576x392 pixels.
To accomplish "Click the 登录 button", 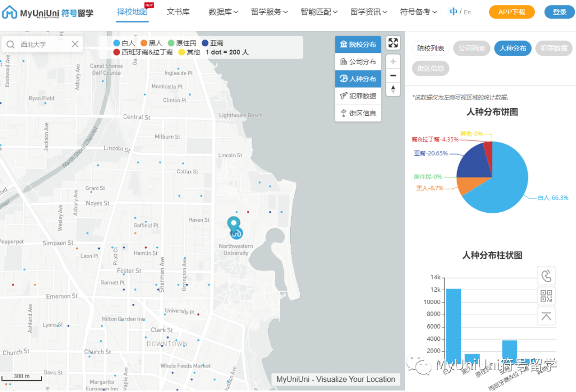I will (559, 12).
